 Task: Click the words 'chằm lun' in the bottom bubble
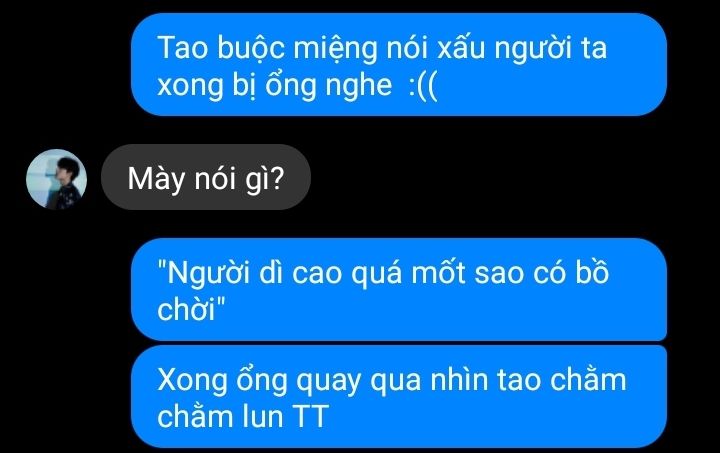[220, 415]
